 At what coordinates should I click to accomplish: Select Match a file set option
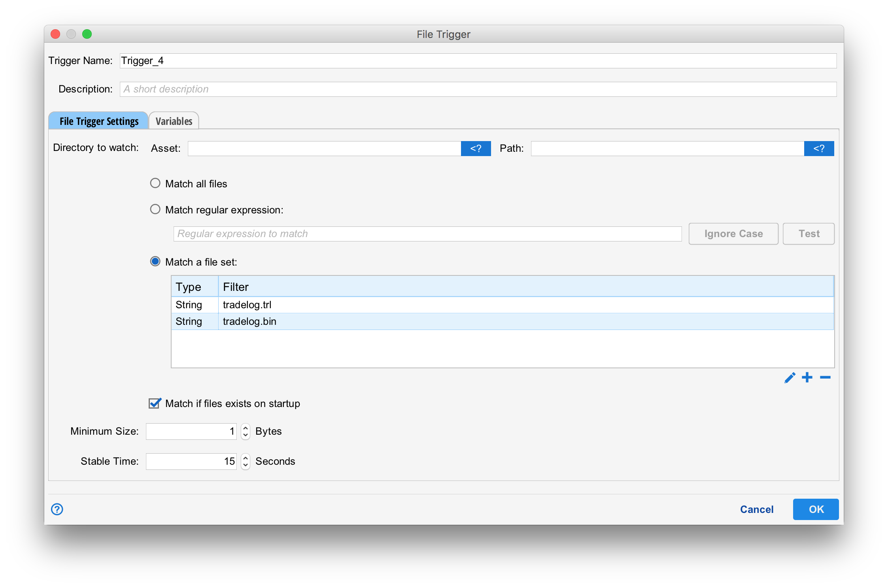click(x=155, y=262)
